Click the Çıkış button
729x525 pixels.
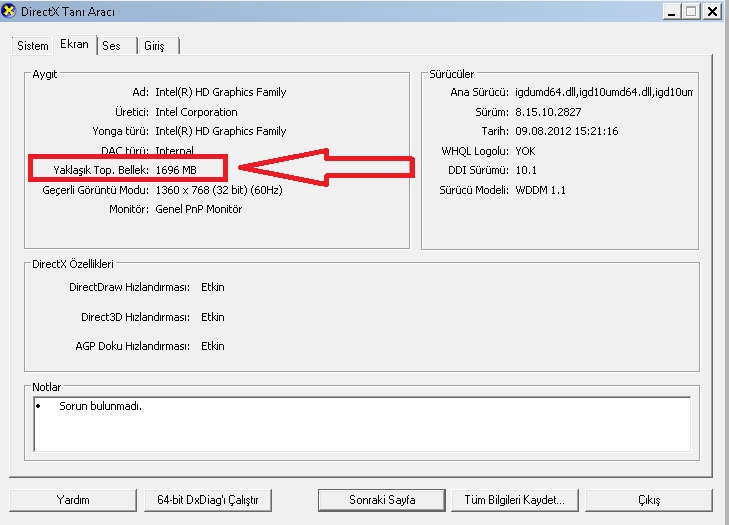click(x=649, y=500)
